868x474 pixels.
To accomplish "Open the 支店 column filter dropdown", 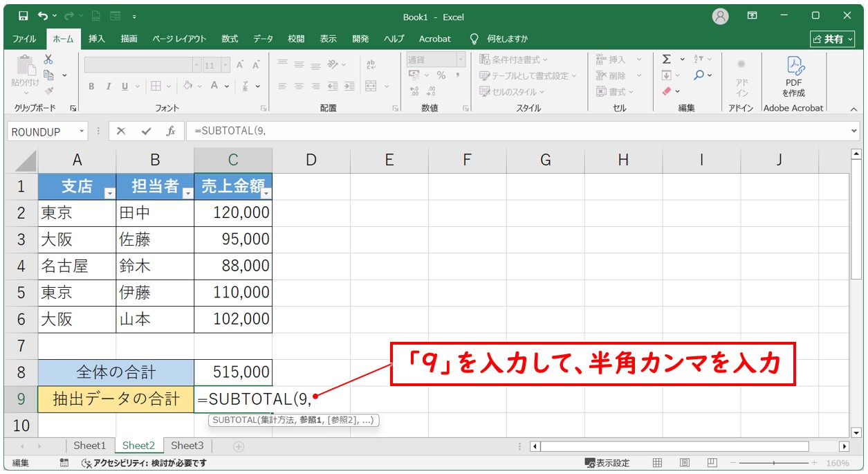I will click(109, 194).
